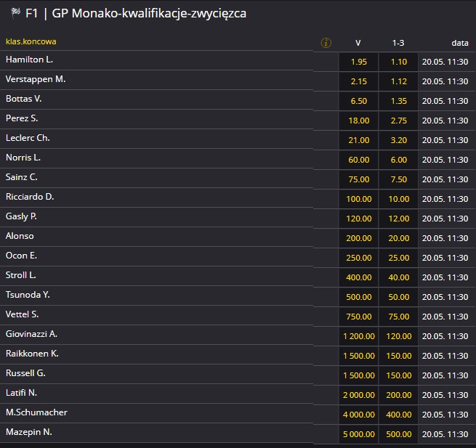Click the checkered flag icon in the title
Viewport: 476px width, 448px height.
coord(15,13)
